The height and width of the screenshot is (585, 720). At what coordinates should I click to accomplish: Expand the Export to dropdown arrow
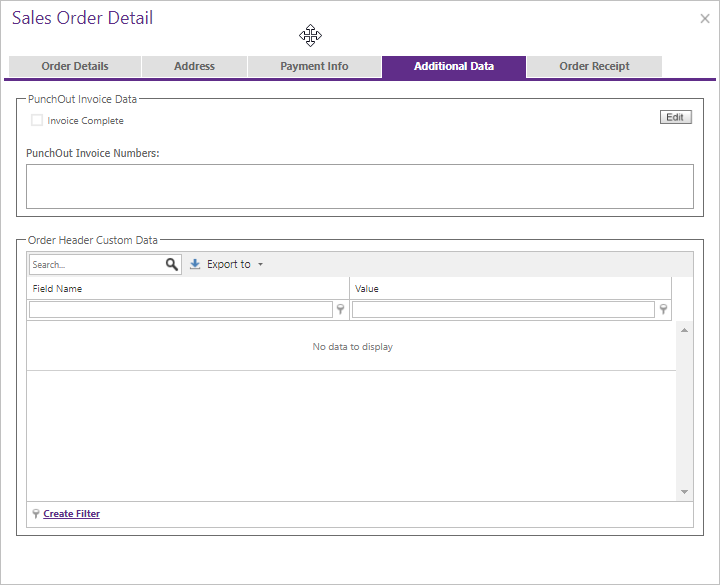pos(260,265)
